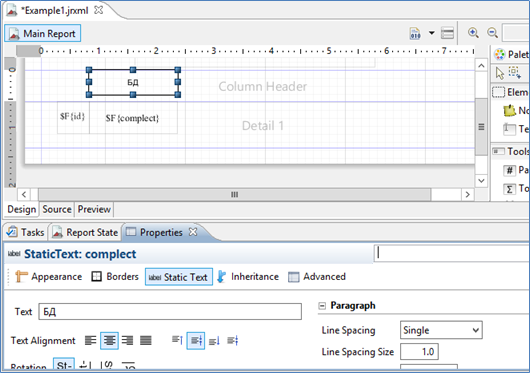
Task: Toggle justified text alignment
Action: (146, 340)
